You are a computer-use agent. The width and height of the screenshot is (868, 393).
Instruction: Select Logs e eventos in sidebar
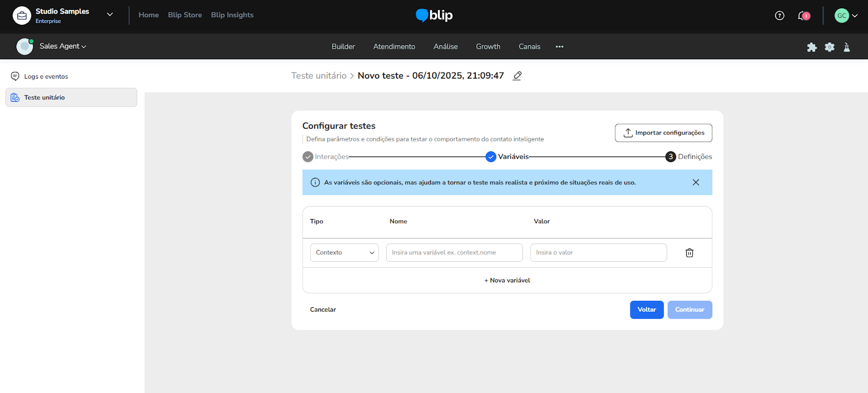click(46, 76)
